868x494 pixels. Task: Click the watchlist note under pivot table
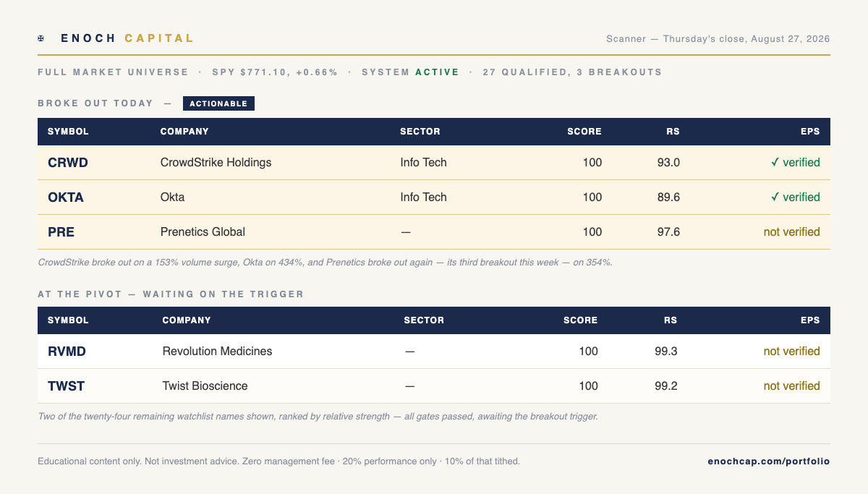pos(318,417)
